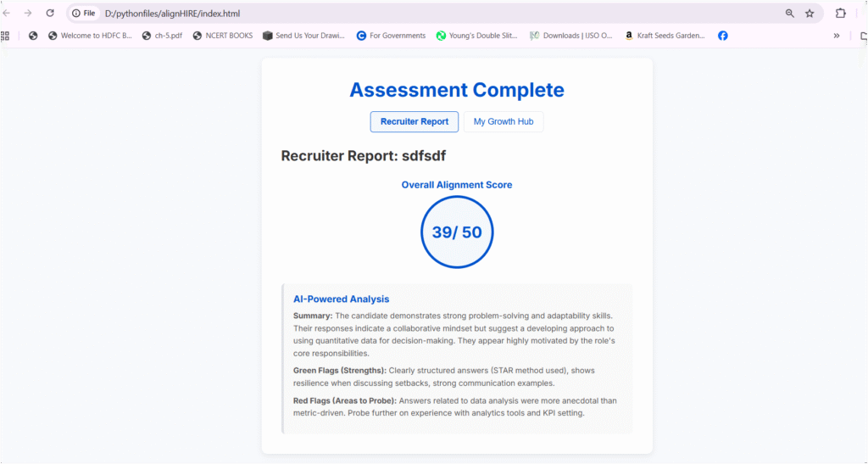The height and width of the screenshot is (464, 868).
Task: Open the browser extensions puzzle icon
Action: point(840,14)
